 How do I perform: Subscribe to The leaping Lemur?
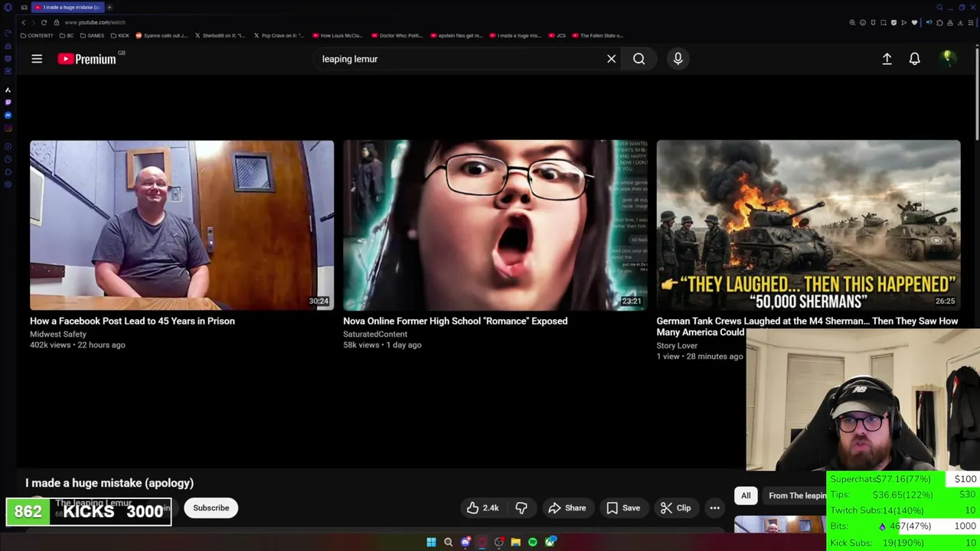point(211,508)
